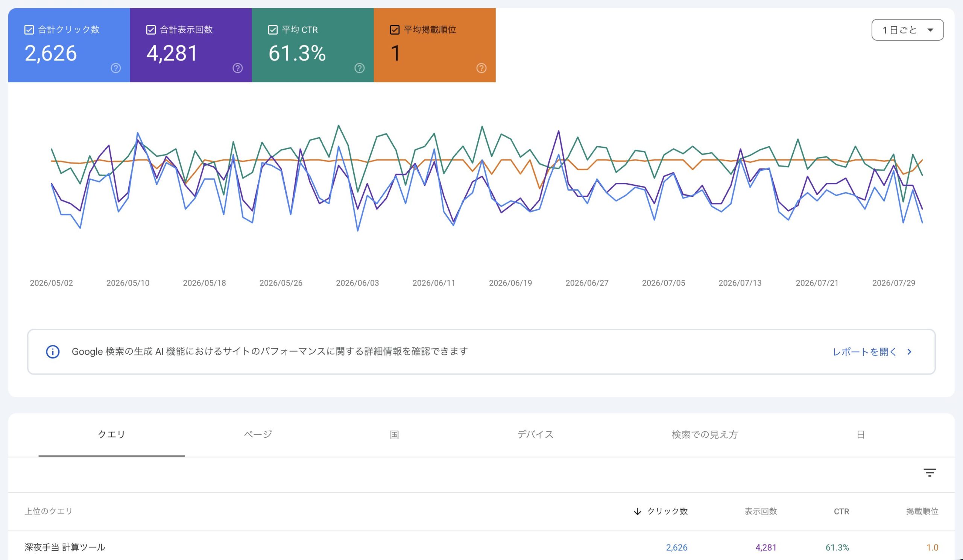Uncheck the 合計クリック数 checkbox
Image resolution: width=963 pixels, height=560 pixels.
click(x=29, y=30)
